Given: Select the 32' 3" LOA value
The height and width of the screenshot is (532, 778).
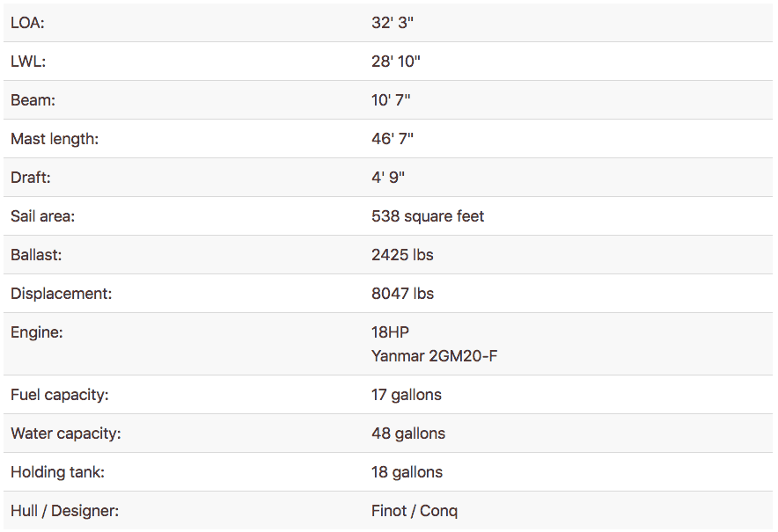Looking at the screenshot, I should 393,23.
